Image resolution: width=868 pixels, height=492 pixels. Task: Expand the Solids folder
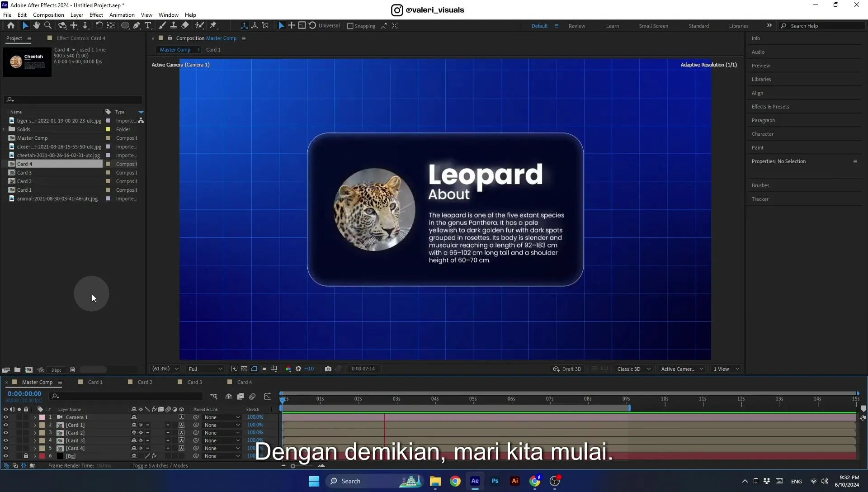[x=4, y=129]
